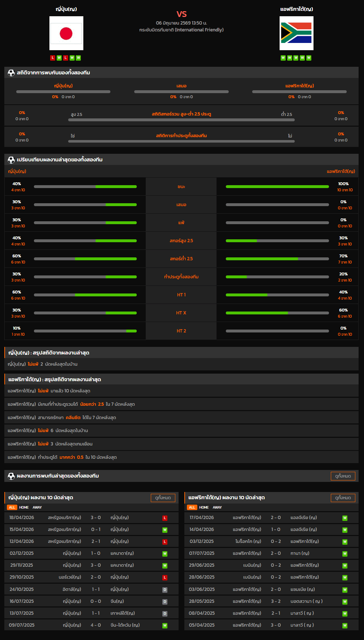Click soccer ball icon beside recent form comparison header
This screenshot has height=640, width=364.
11,160
